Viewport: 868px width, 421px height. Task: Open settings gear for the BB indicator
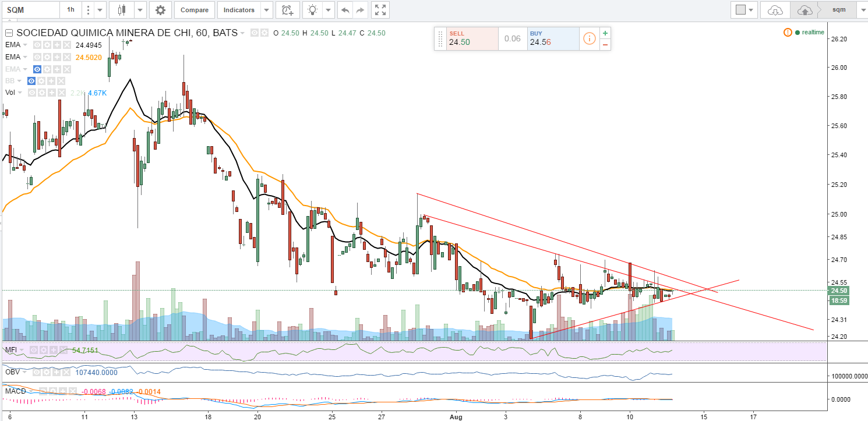pyautogui.click(x=41, y=81)
